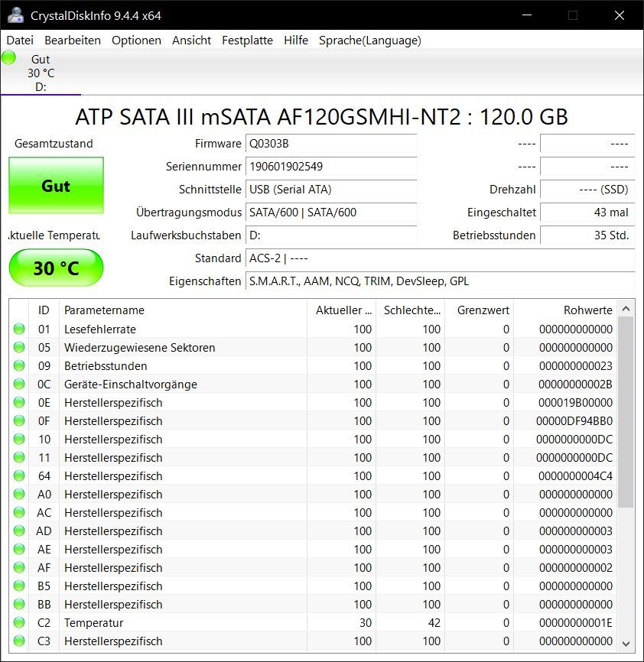The width and height of the screenshot is (644, 662).
Task: Click the 30 °C temperature button
Action: pyautogui.click(x=56, y=268)
